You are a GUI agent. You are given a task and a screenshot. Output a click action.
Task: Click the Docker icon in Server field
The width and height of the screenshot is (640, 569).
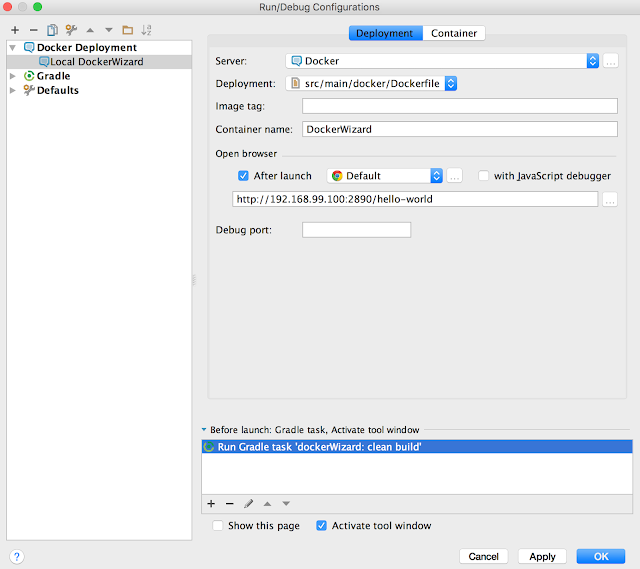pyautogui.click(x=297, y=61)
